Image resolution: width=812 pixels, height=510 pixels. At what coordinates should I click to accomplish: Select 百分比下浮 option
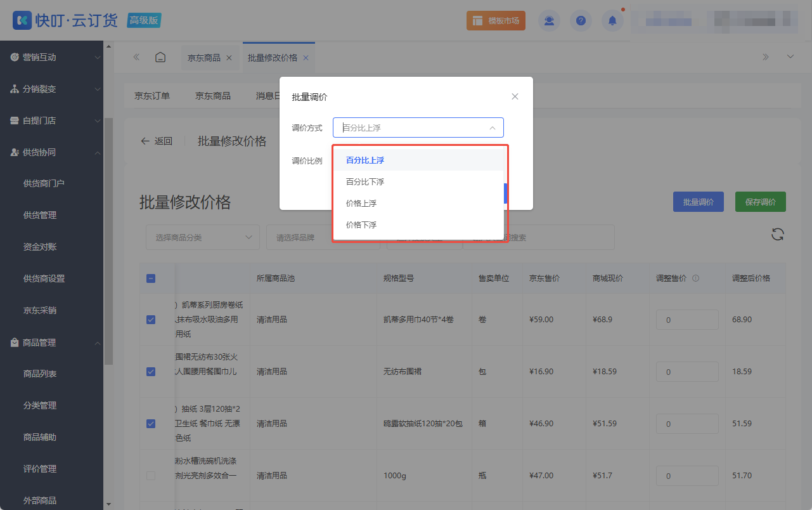click(418, 182)
